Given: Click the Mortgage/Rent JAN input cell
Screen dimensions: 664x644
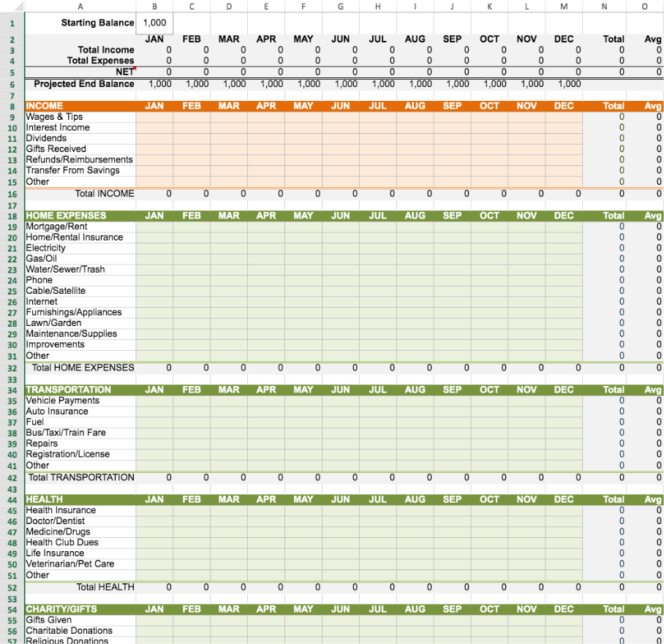Looking at the screenshot, I should pos(154,227).
